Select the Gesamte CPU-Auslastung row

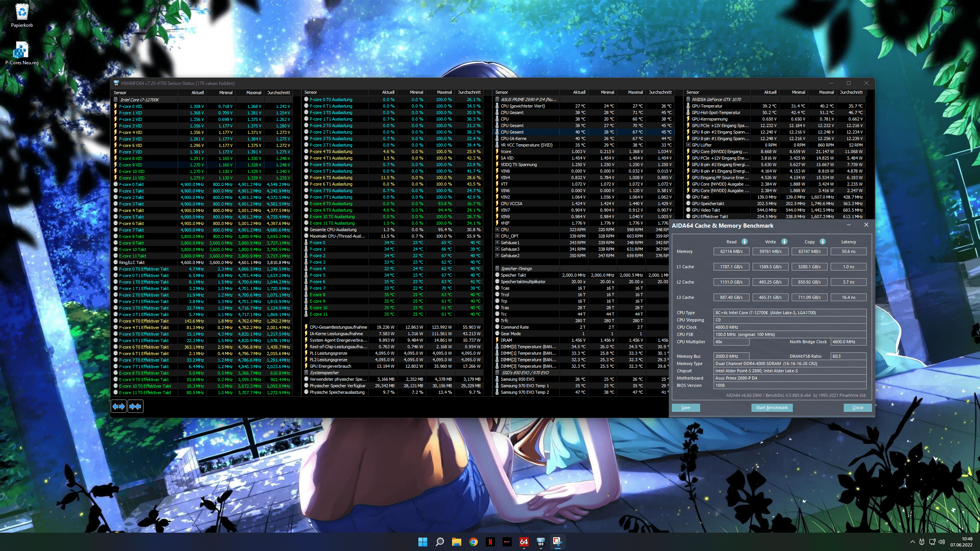coord(393,230)
